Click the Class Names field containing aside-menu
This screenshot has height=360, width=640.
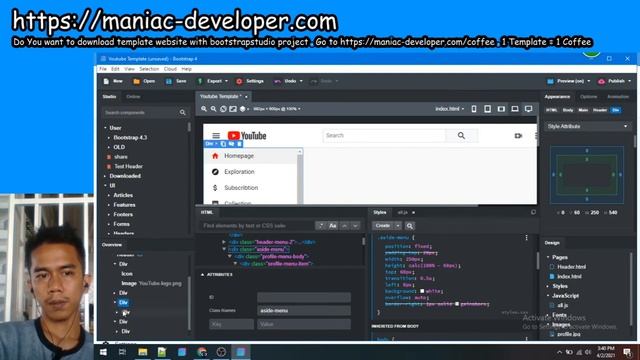tap(304, 311)
